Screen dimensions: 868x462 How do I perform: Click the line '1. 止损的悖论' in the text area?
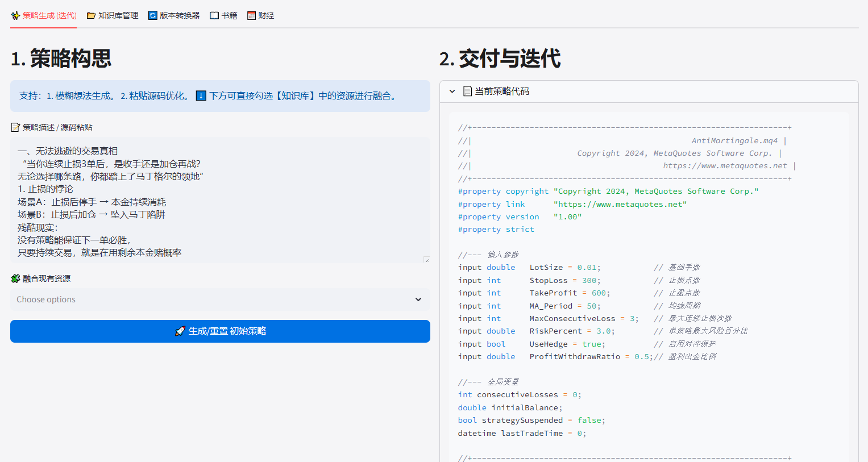coord(45,189)
